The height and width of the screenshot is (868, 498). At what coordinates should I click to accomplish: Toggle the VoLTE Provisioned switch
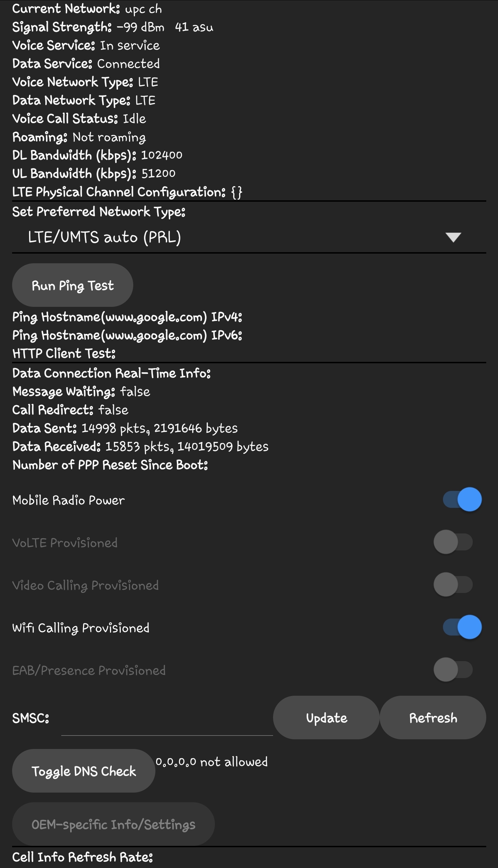pyautogui.click(x=453, y=542)
